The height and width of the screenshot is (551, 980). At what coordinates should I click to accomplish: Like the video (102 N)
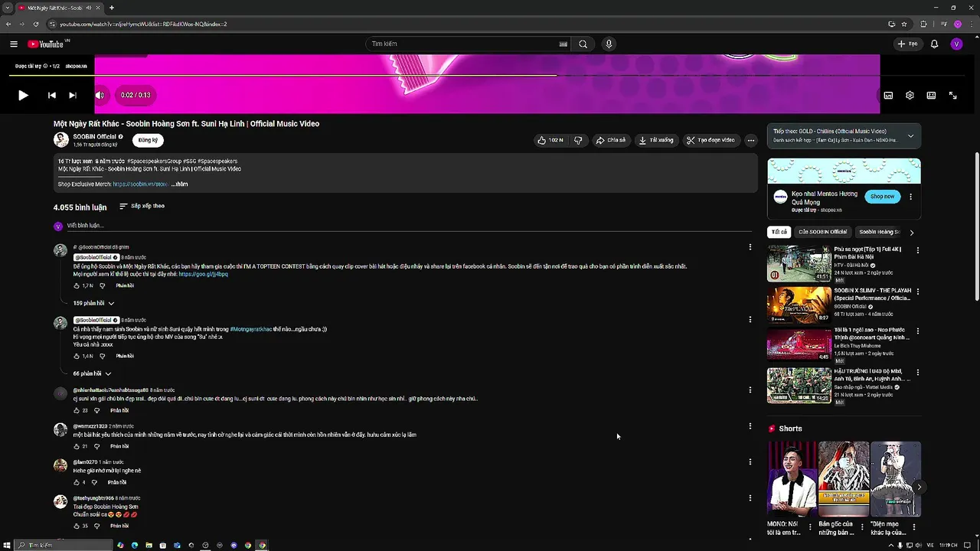point(551,140)
